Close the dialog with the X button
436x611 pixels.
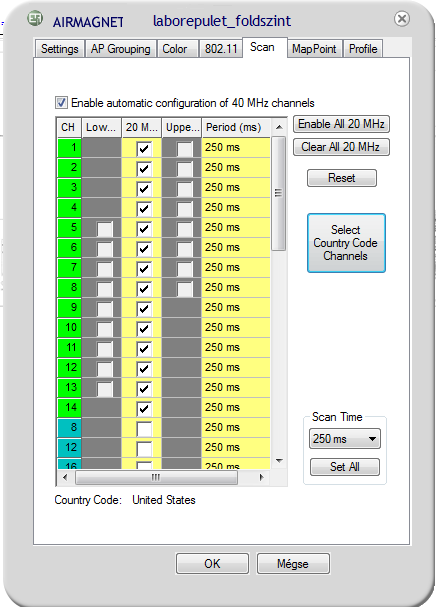402,18
